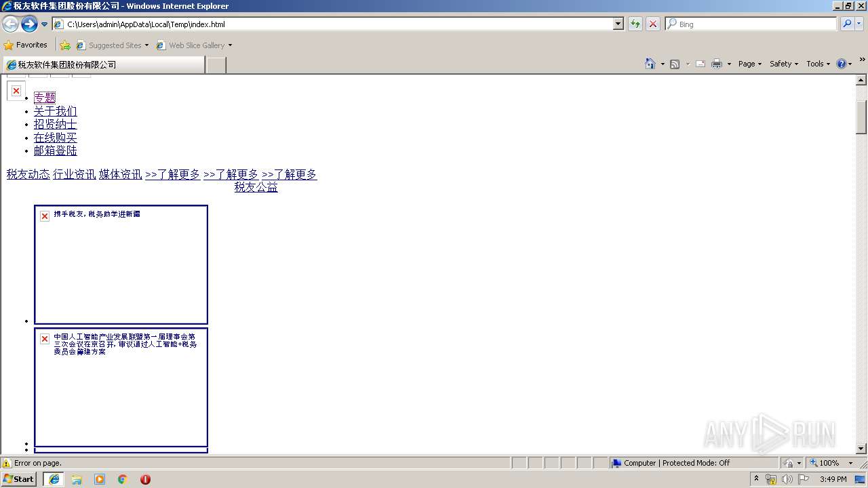Click the Protected Mode: Off status text
The width and height of the screenshot is (868, 488).
(696, 463)
